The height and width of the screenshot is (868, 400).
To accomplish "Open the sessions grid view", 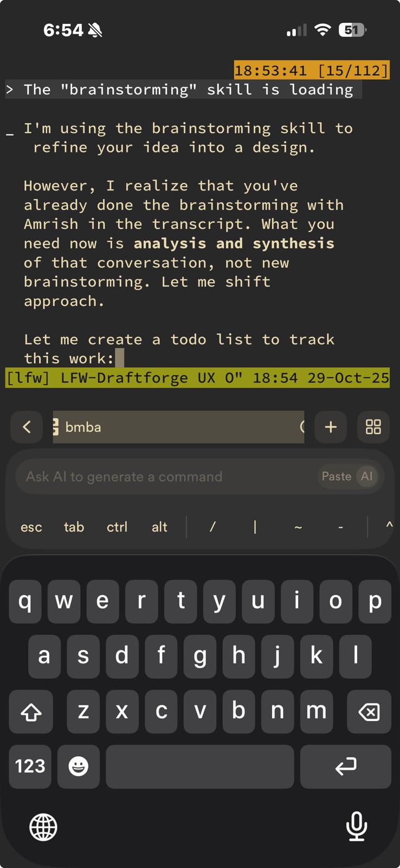I will (373, 427).
